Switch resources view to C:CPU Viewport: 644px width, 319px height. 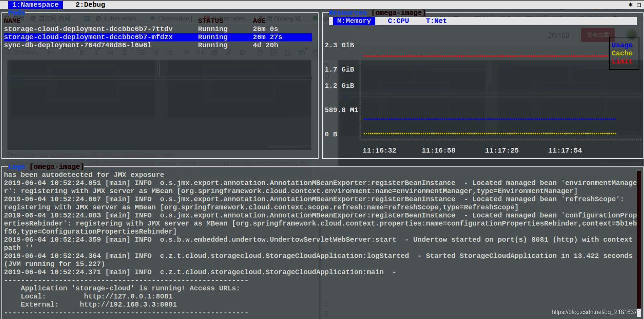coord(398,21)
